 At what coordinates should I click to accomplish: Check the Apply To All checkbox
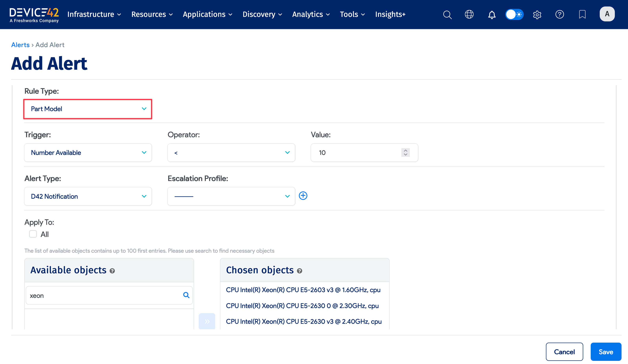click(x=33, y=234)
